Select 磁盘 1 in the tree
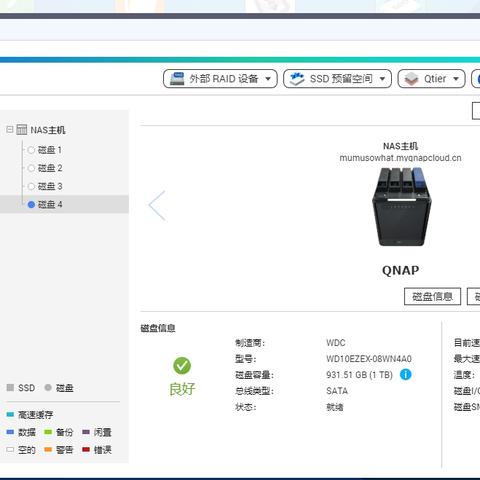The width and height of the screenshot is (480, 480). point(50,150)
